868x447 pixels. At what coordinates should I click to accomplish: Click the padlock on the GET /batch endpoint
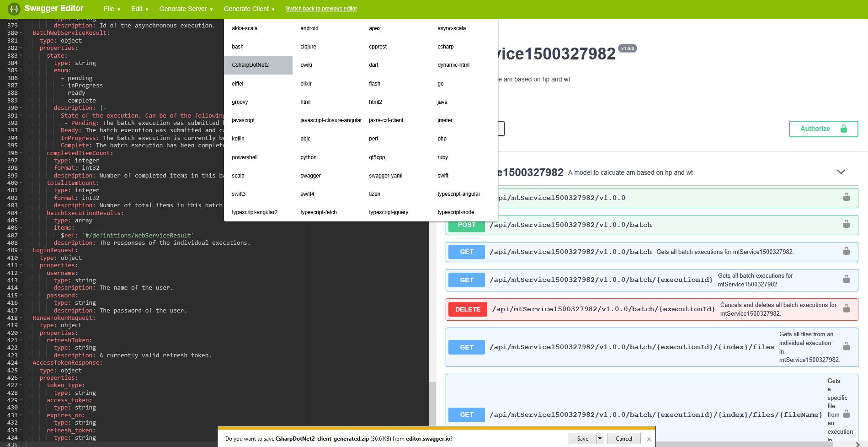click(847, 252)
